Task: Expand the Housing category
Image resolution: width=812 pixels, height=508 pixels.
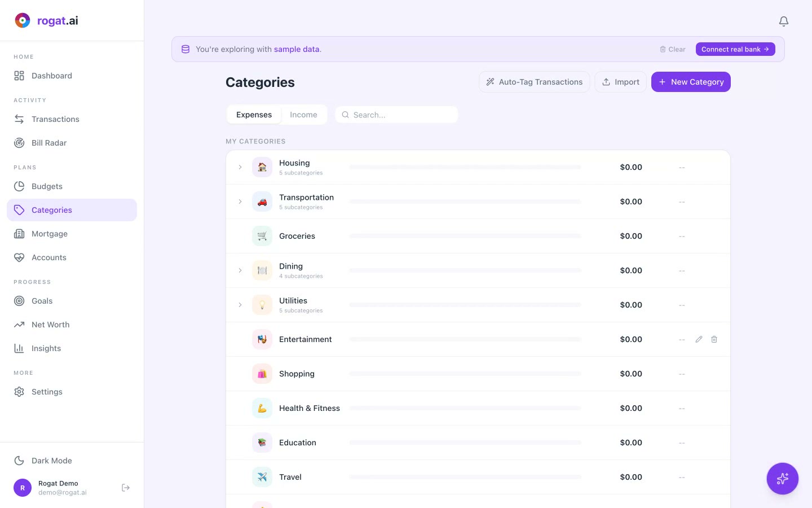Action: pyautogui.click(x=240, y=167)
